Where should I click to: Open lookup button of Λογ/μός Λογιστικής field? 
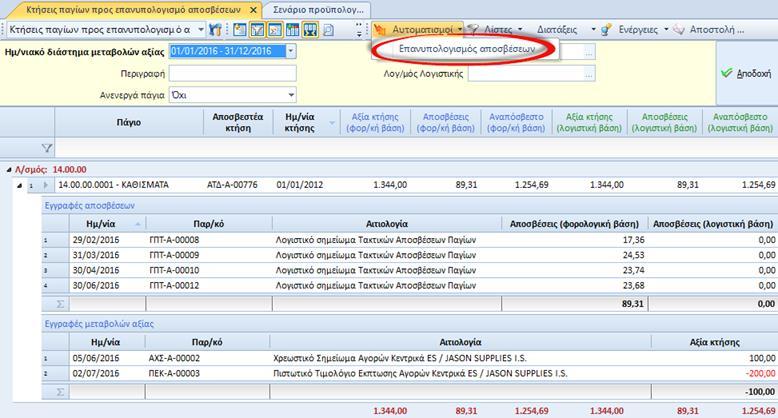(589, 74)
